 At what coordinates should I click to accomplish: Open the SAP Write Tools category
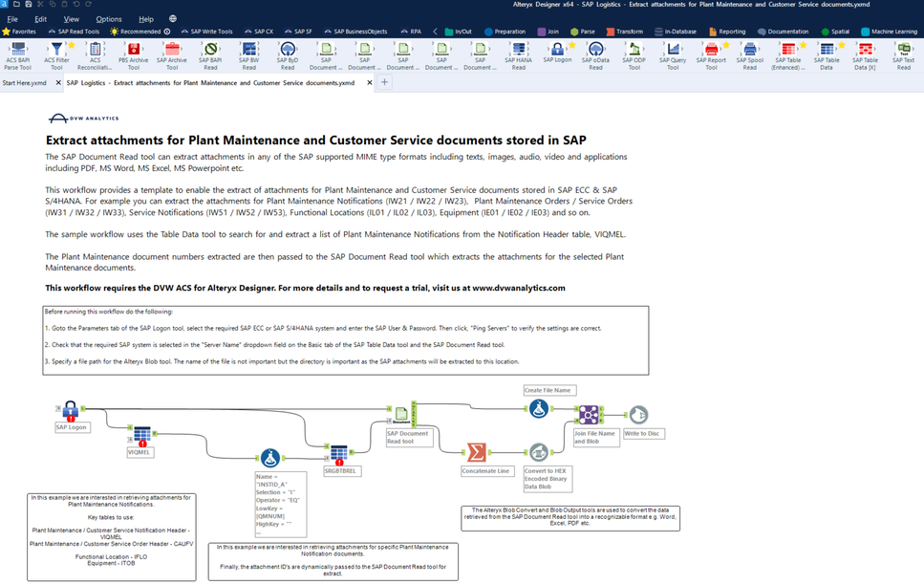[206, 32]
